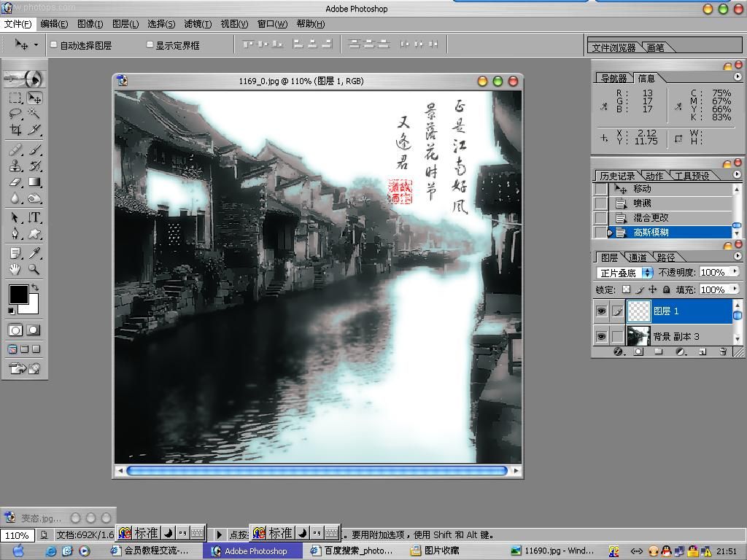The width and height of the screenshot is (747, 560).
Task: Select the Slice tool
Action: [35, 130]
